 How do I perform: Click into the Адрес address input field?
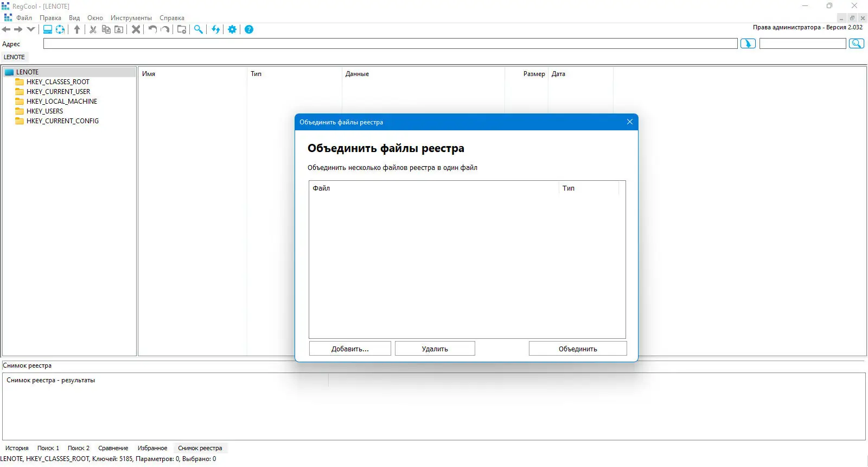(391, 43)
